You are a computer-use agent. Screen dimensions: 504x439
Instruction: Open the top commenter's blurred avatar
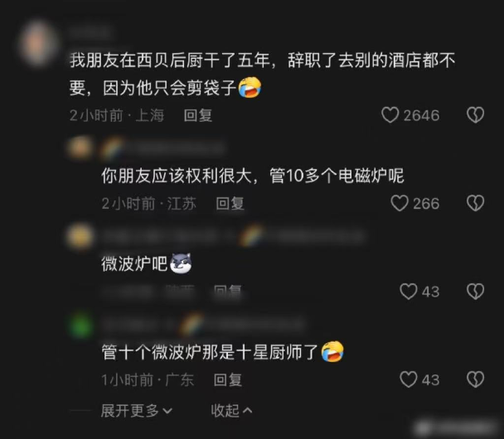pos(39,43)
